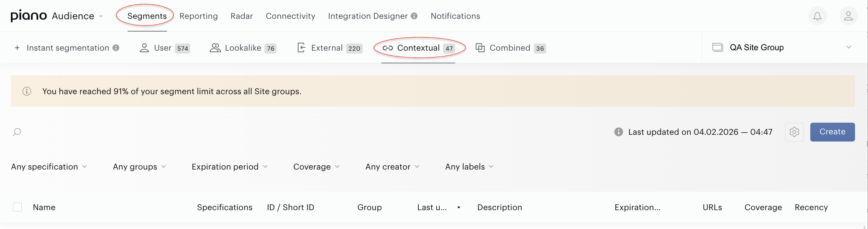Screen dimensions: 868x229
Task: Open the Coverage filter dropdown
Action: coord(317,167)
